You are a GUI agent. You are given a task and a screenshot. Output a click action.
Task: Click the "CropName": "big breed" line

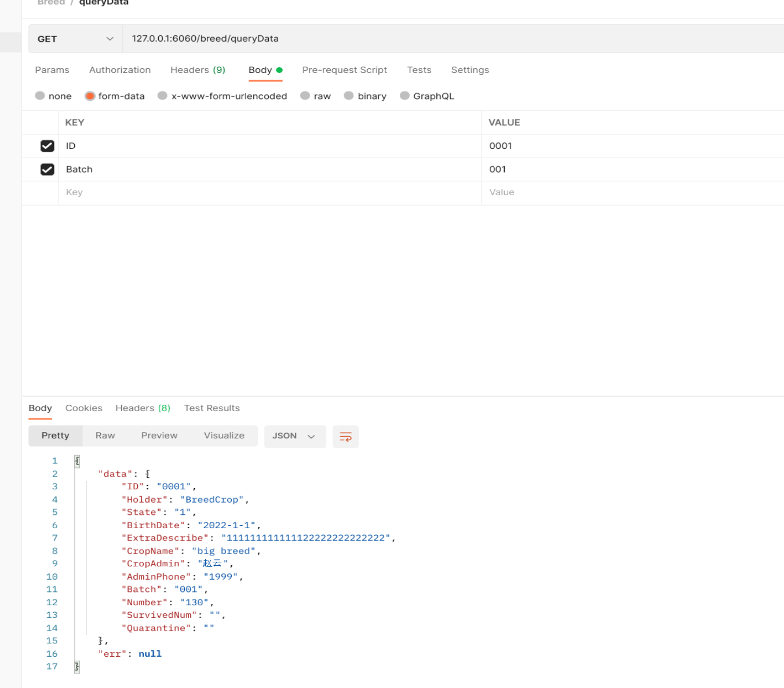pyautogui.click(x=191, y=551)
